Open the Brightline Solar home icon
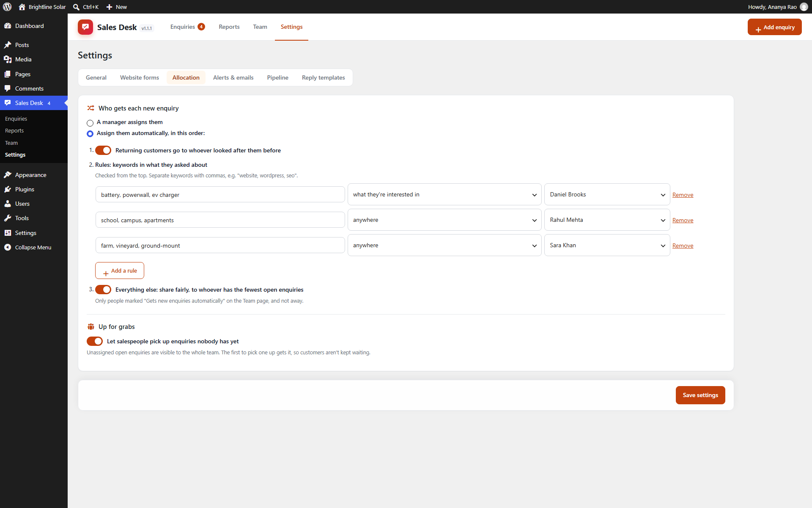The image size is (812, 508). click(x=22, y=7)
